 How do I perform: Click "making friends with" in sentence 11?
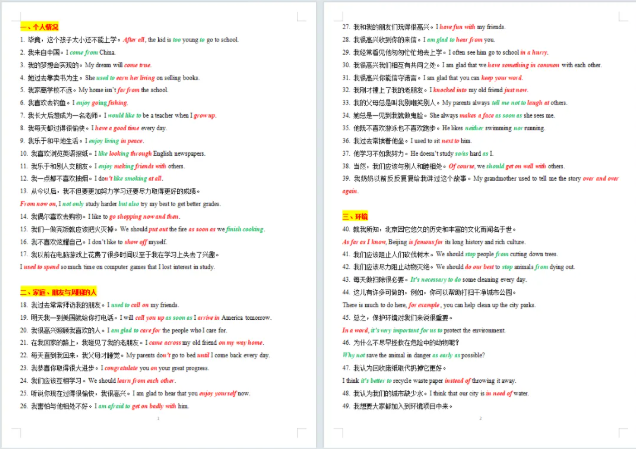point(140,166)
